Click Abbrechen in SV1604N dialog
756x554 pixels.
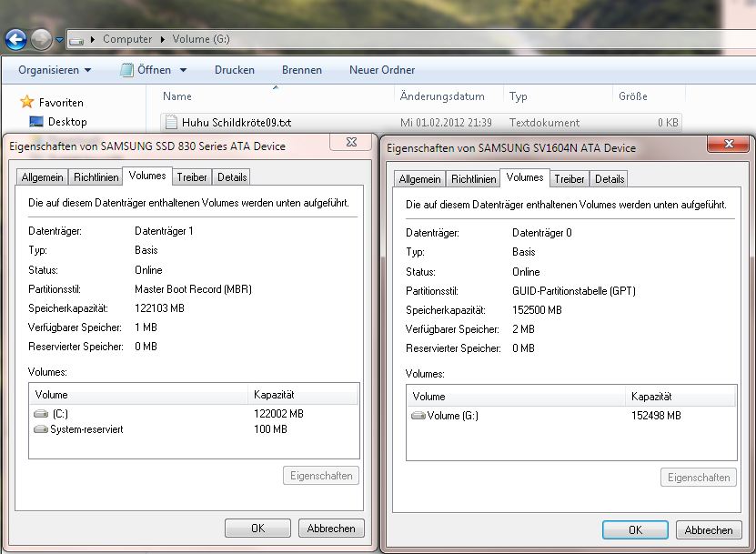click(709, 530)
